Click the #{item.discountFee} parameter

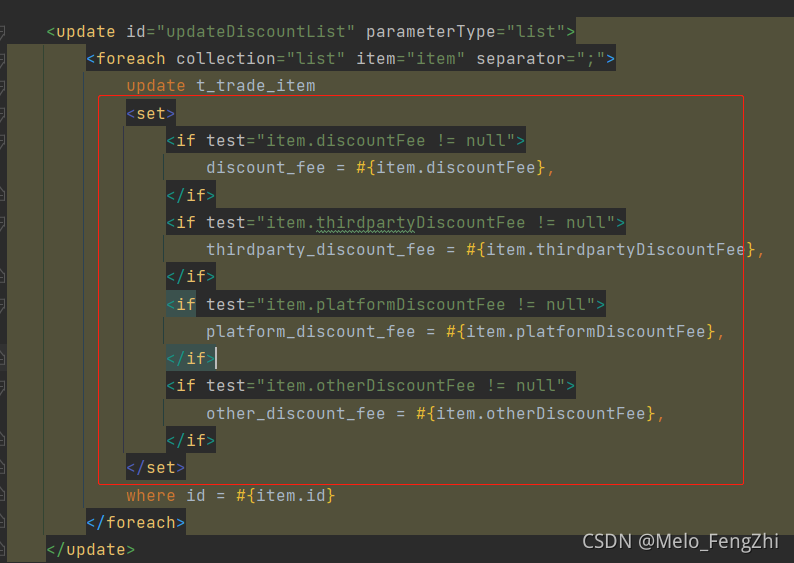pos(451,168)
